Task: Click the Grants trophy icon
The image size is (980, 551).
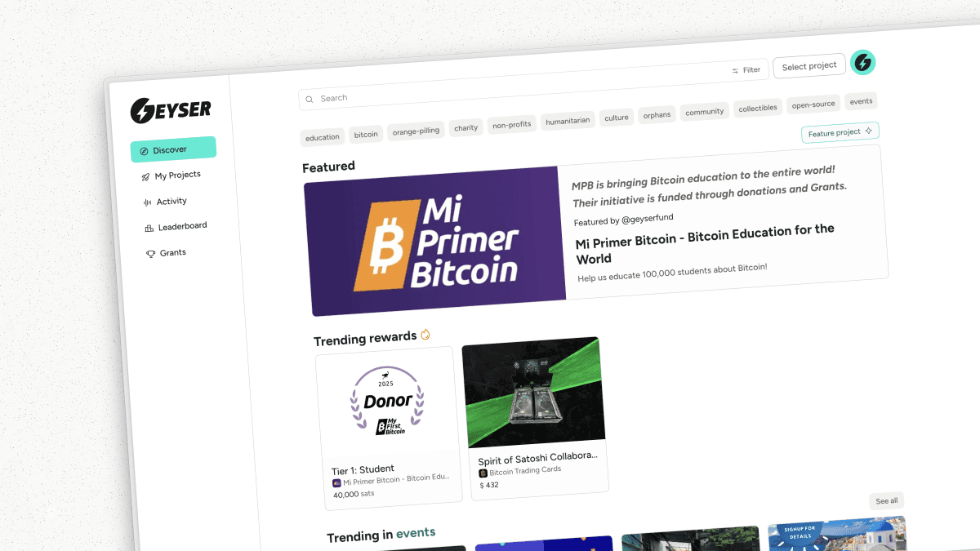Action: pos(150,254)
